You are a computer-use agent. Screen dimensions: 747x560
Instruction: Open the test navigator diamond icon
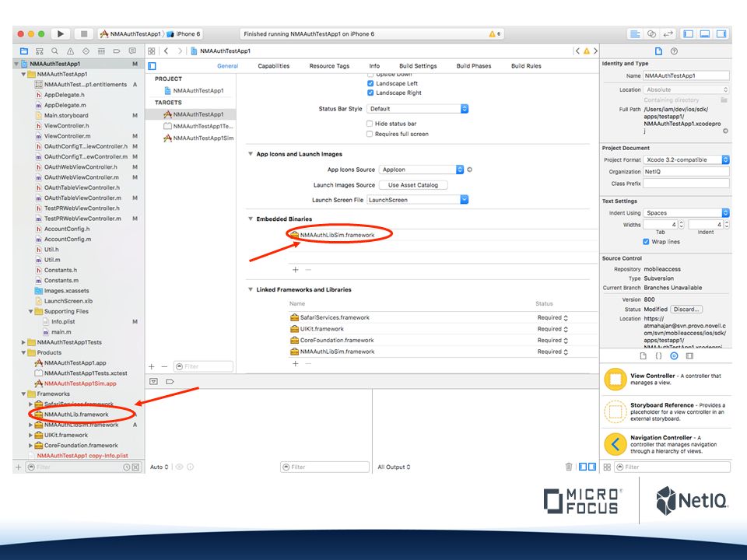pyautogui.click(x=86, y=51)
